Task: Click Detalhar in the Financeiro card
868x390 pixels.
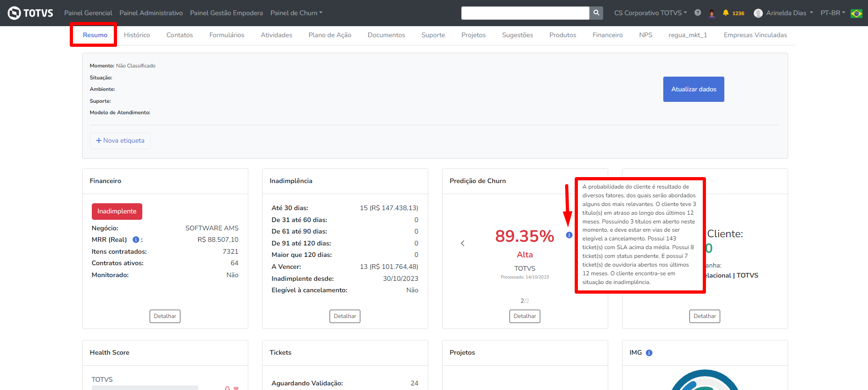Action: pos(165,316)
